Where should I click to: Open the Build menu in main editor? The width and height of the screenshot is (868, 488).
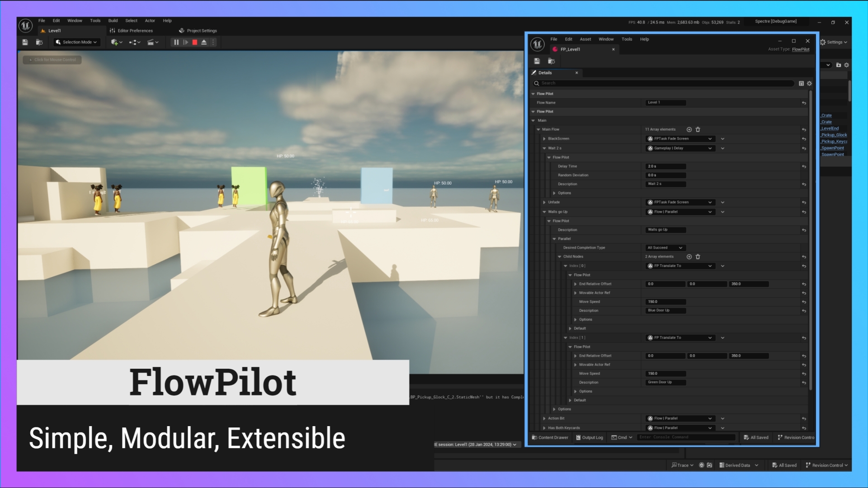113,21
